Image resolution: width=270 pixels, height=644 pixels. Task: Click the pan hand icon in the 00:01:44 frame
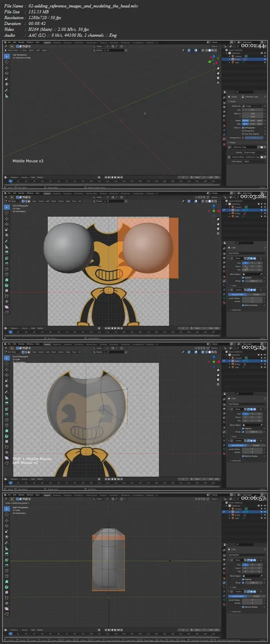tap(218, 73)
